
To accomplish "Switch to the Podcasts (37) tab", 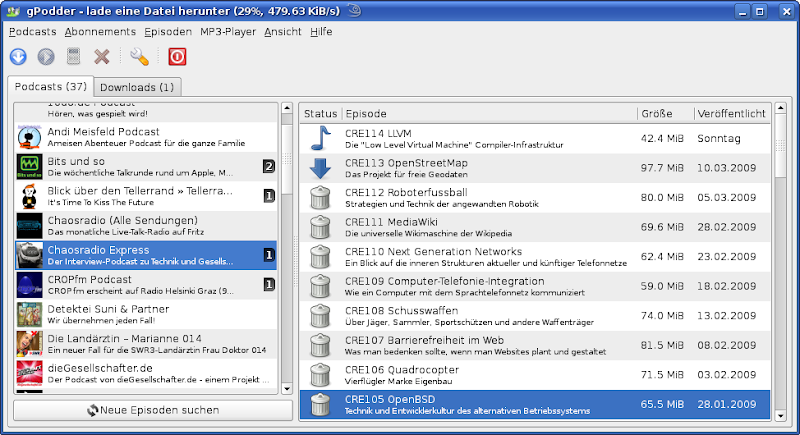I will [51, 87].
